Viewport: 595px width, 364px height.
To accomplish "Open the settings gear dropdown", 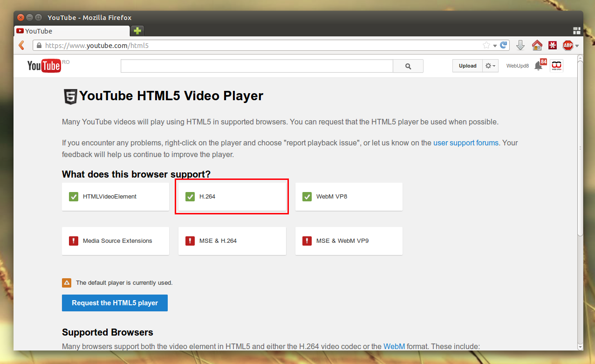I will 491,66.
